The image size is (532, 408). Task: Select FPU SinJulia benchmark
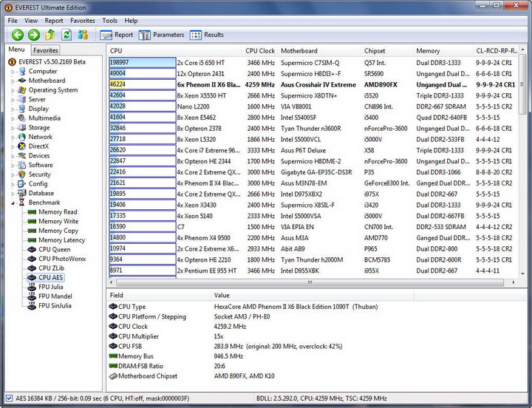pos(55,305)
